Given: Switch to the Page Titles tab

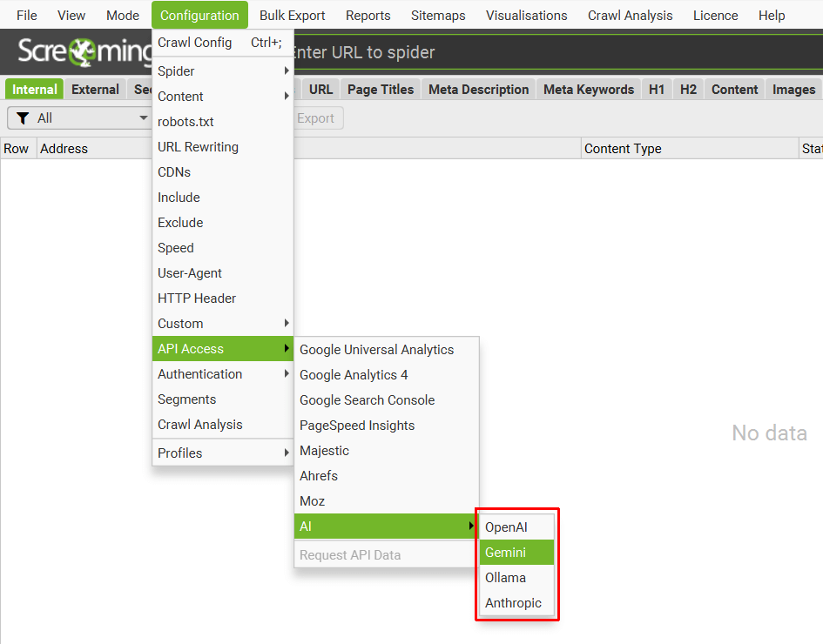Looking at the screenshot, I should coord(381,90).
